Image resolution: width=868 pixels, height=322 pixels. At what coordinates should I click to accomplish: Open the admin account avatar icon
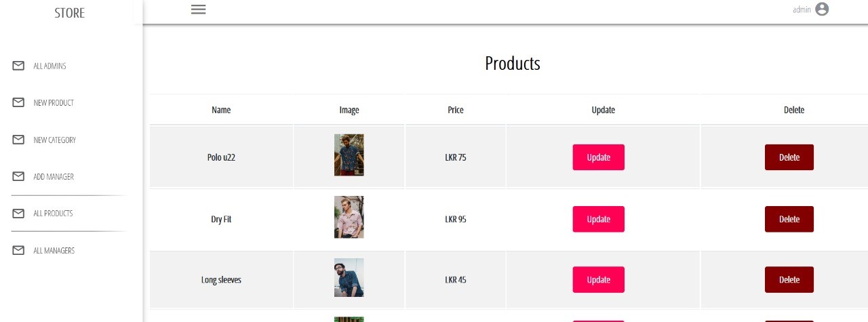(x=822, y=9)
